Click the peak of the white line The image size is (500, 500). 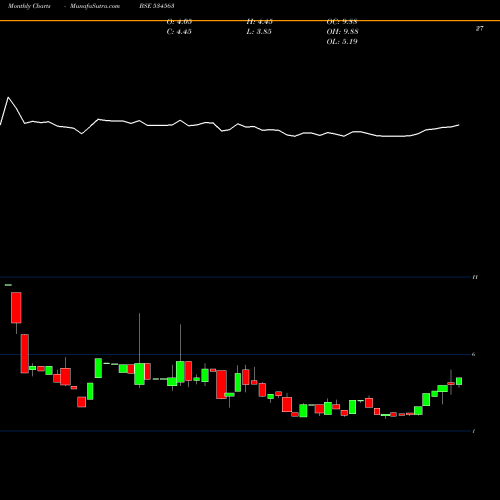8,97
